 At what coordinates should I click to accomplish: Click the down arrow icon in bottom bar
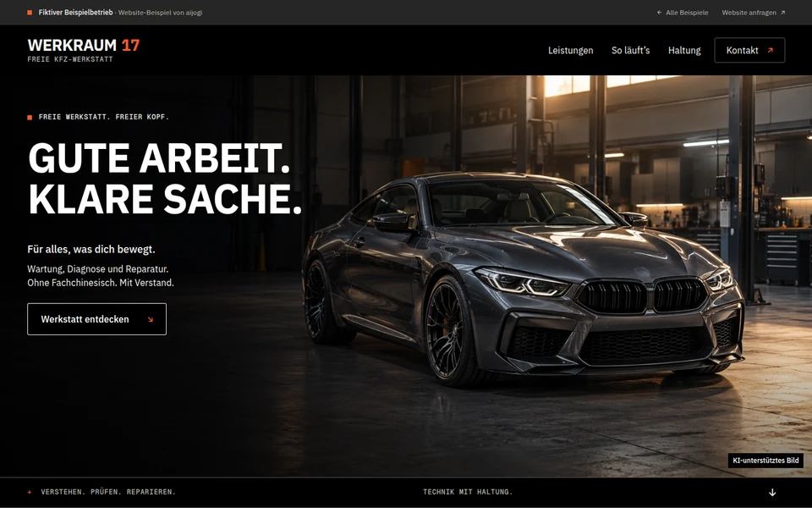point(772,493)
